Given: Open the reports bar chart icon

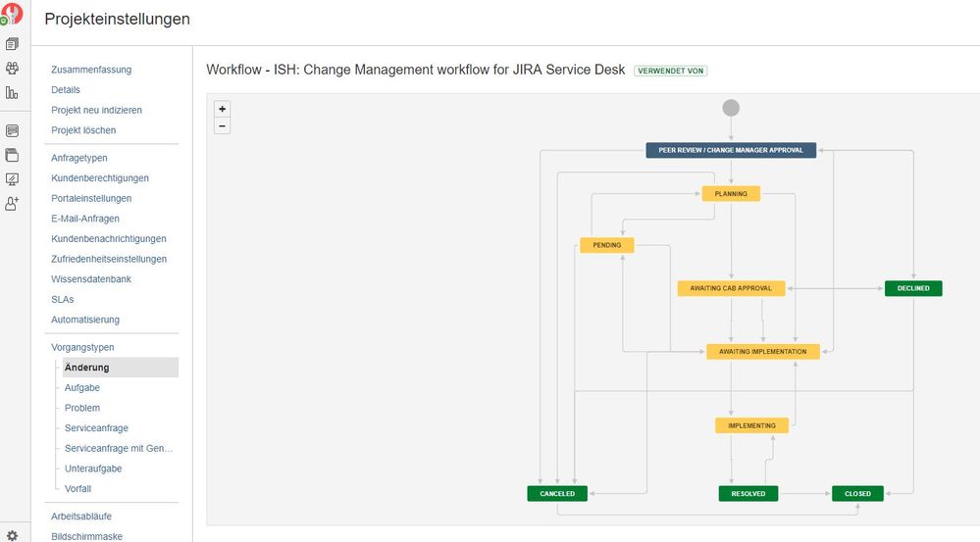Looking at the screenshot, I should pos(12,92).
